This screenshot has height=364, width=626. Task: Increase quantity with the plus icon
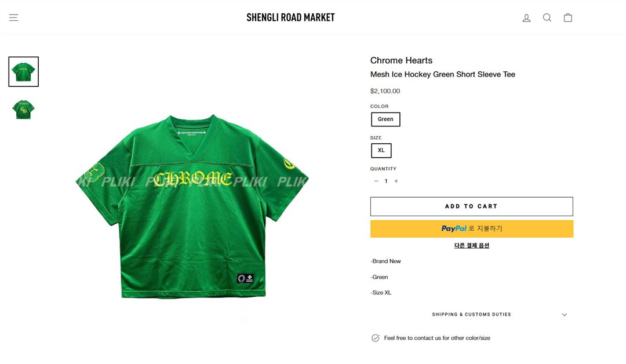396,181
